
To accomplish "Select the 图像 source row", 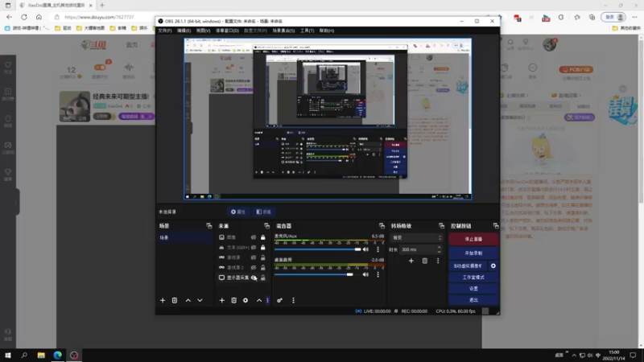I will click(x=244, y=237).
